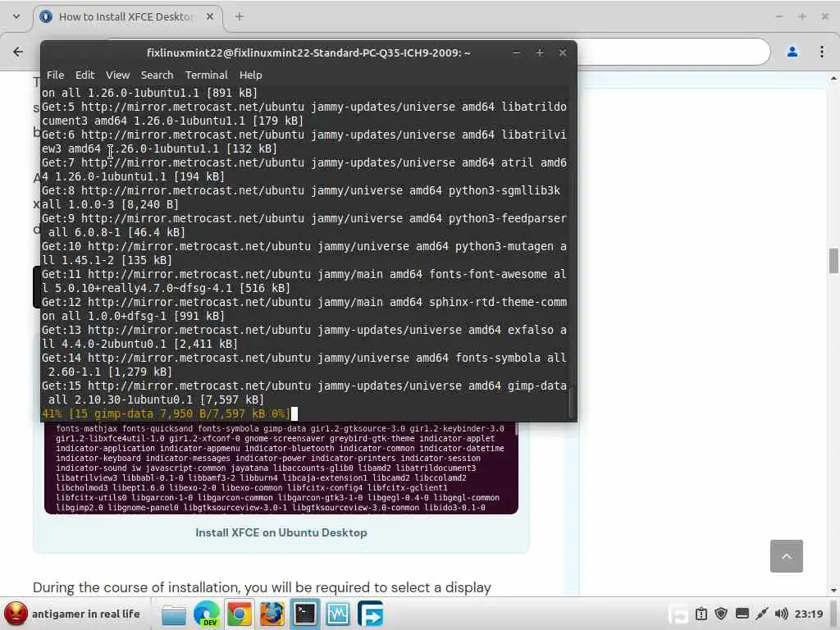Open the browser three-dot menu

click(x=822, y=52)
